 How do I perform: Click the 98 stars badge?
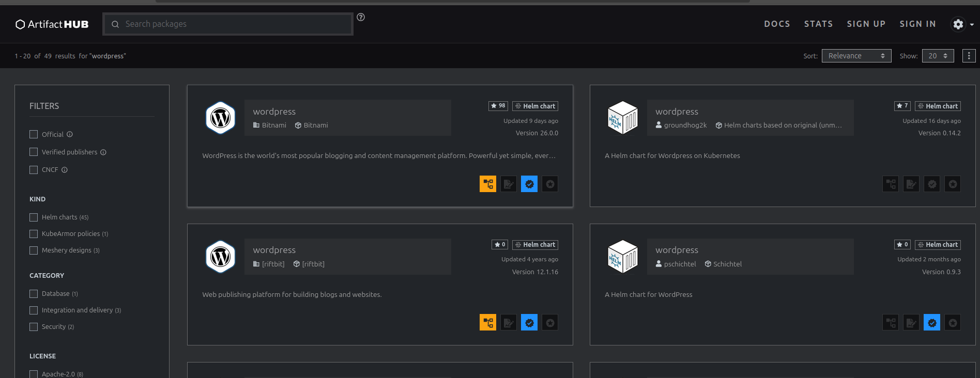pos(498,106)
